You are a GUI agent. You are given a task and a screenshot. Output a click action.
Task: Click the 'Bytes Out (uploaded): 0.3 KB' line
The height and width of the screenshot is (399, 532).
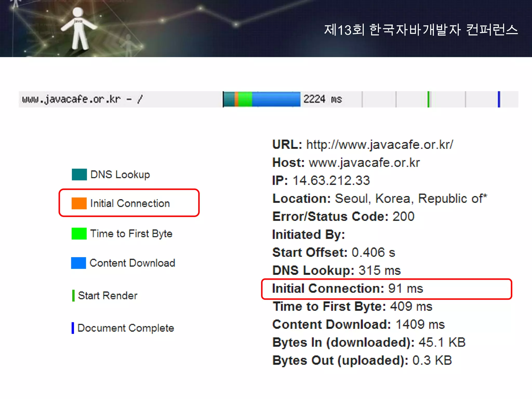point(362,361)
